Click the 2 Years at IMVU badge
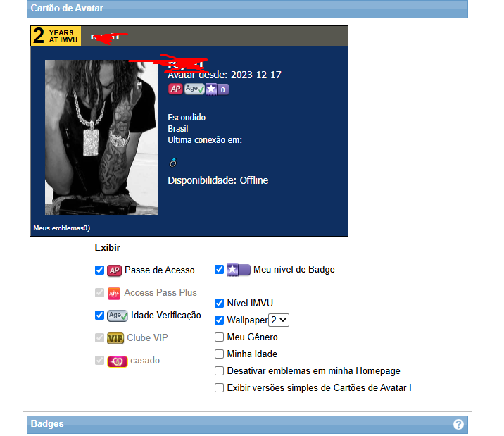Screen dimensions: 504x436 (x=56, y=36)
